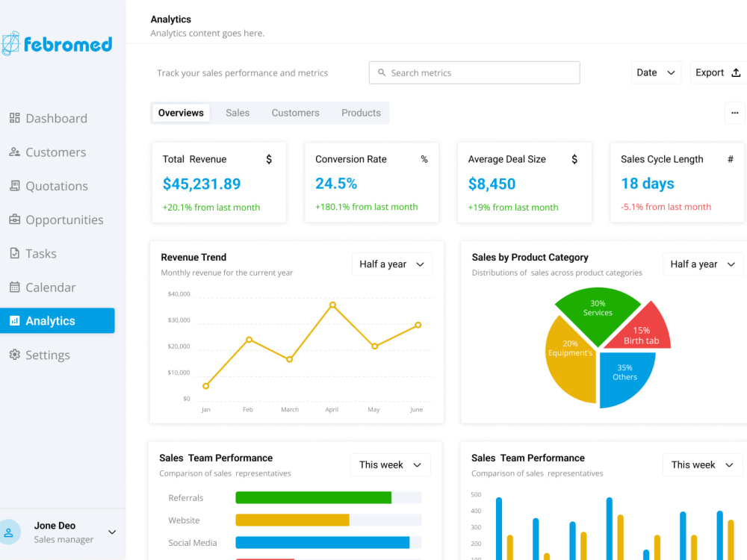Expand the Jone Deo profile chevron
The height and width of the screenshot is (560, 747).
tap(112, 532)
